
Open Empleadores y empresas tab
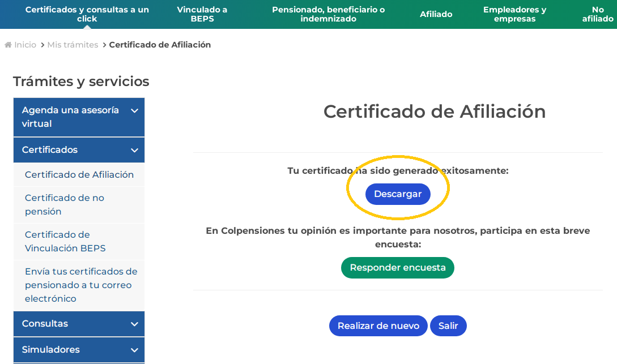point(514,14)
